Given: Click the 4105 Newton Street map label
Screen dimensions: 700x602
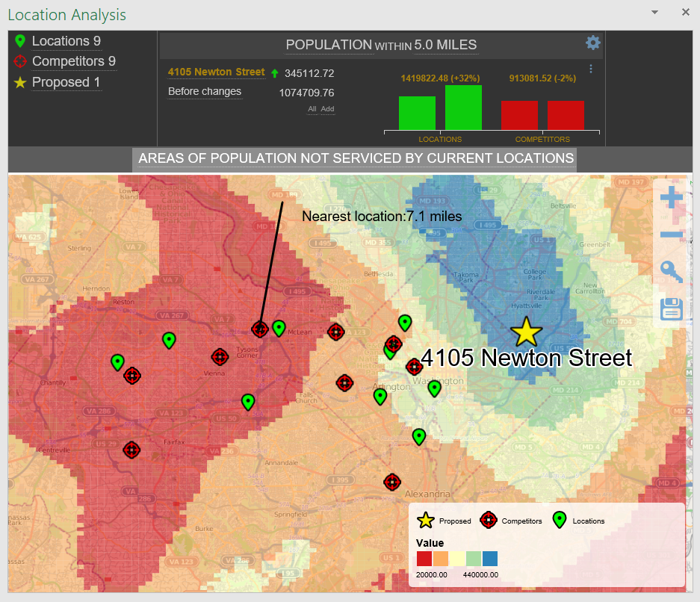Looking at the screenshot, I should point(527,358).
